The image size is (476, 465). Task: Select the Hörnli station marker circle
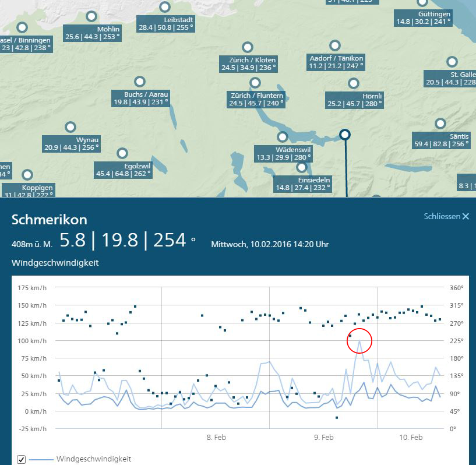coord(354,83)
